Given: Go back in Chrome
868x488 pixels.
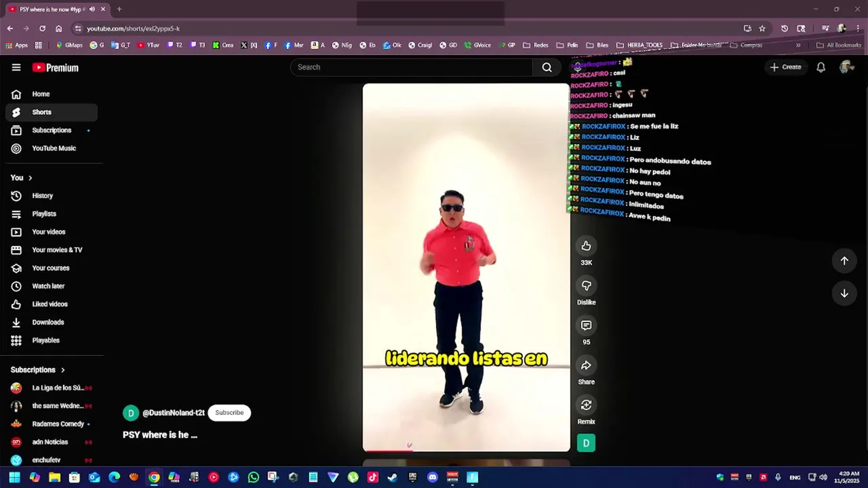Looking at the screenshot, I should coord(10,28).
